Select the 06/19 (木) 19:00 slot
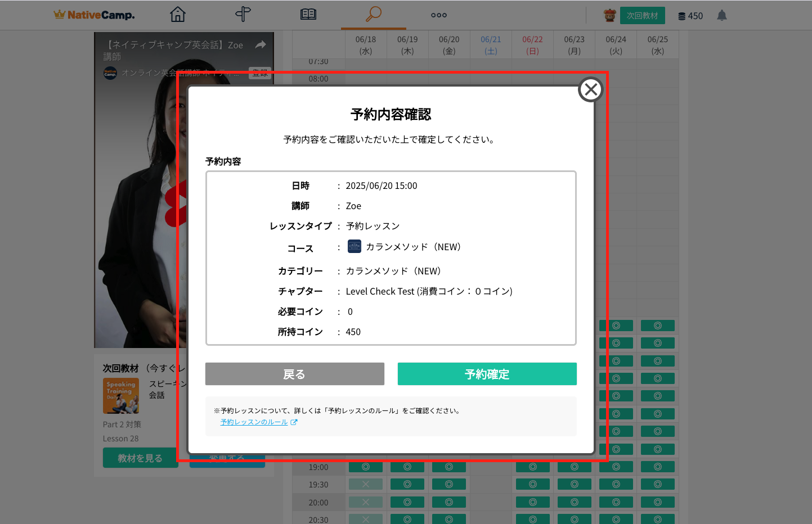 pos(407,467)
